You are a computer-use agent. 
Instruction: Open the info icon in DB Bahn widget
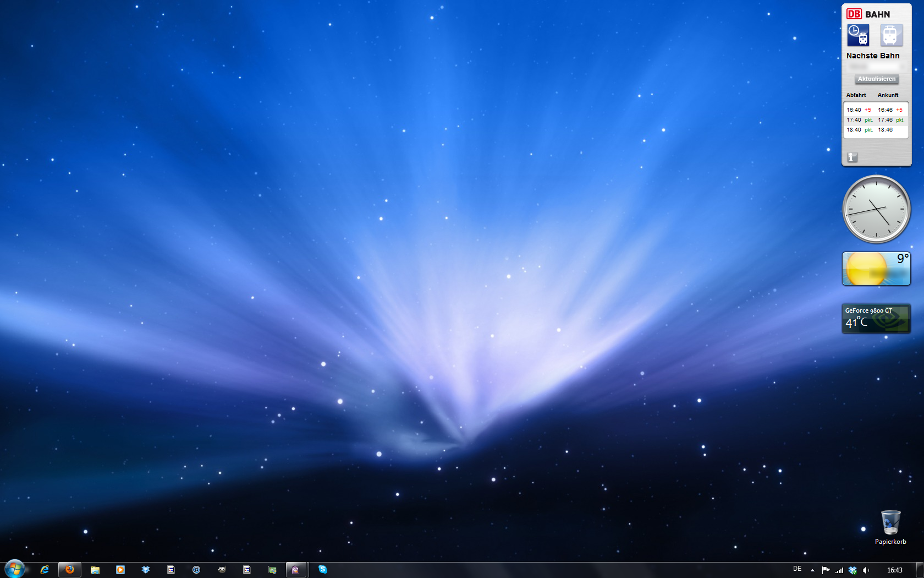[x=852, y=157]
